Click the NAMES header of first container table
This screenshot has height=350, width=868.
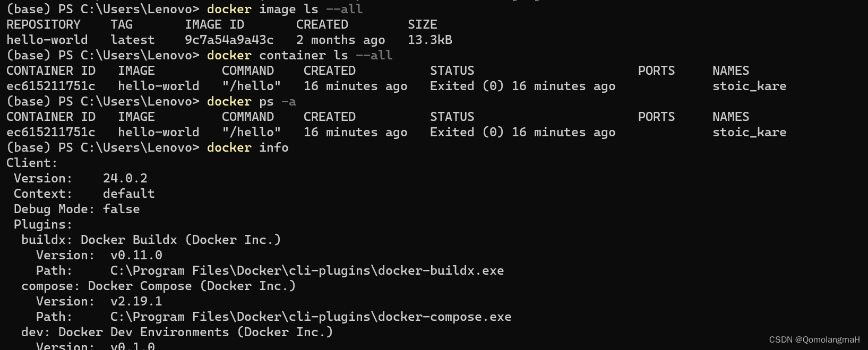731,71
